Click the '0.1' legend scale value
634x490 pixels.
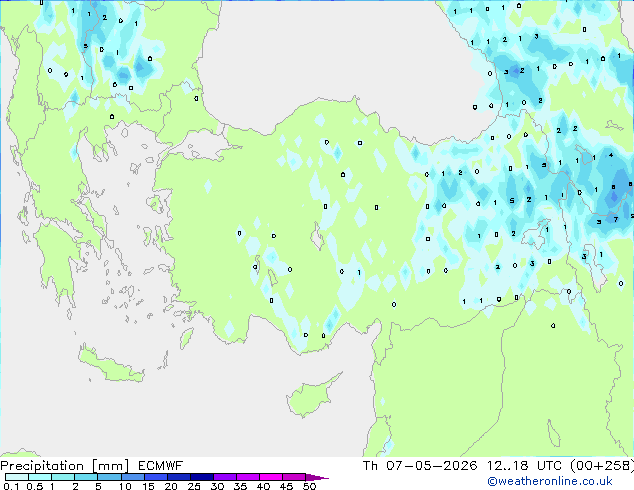point(11,486)
